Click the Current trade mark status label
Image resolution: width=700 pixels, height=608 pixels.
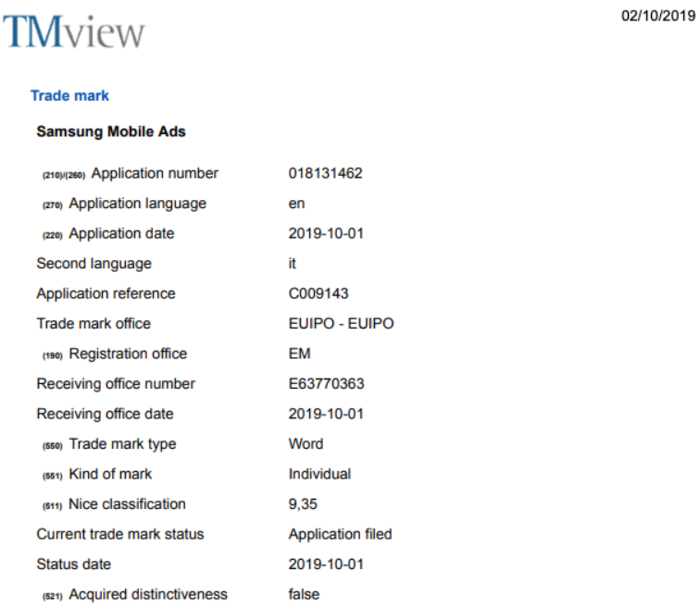120,534
